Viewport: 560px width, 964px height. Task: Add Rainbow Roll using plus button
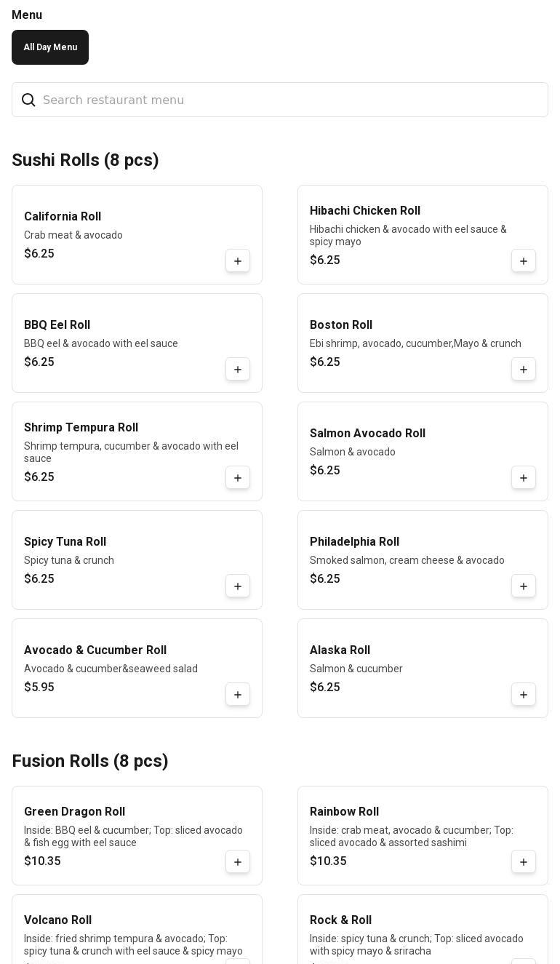(x=524, y=862)
